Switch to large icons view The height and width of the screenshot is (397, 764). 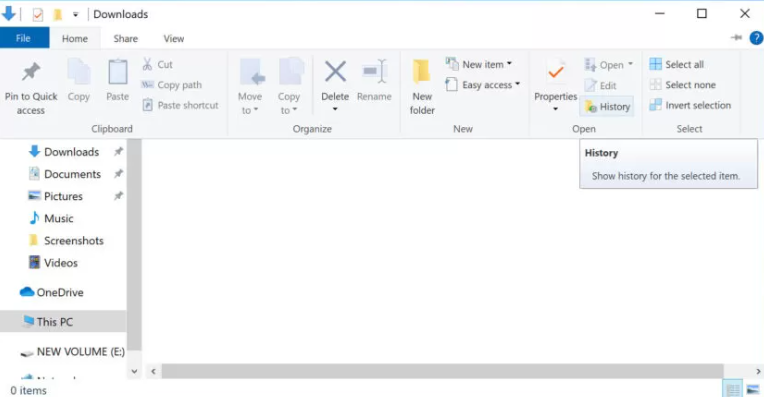(x=753, y=390)
